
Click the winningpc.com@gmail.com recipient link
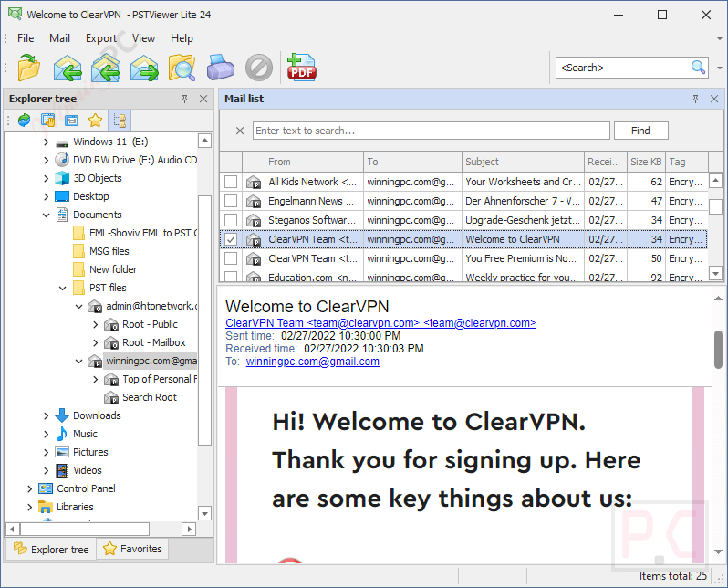click(313, 362)
